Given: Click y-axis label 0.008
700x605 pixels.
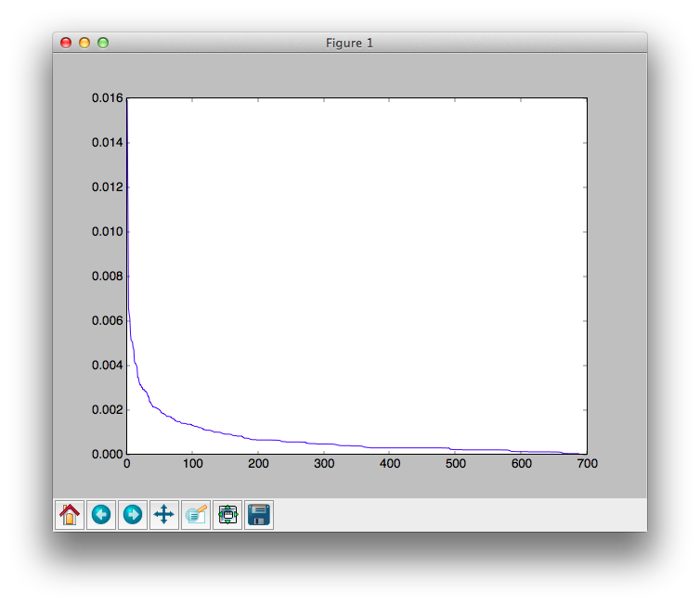Looking at the screenshot, I should 107,277.
